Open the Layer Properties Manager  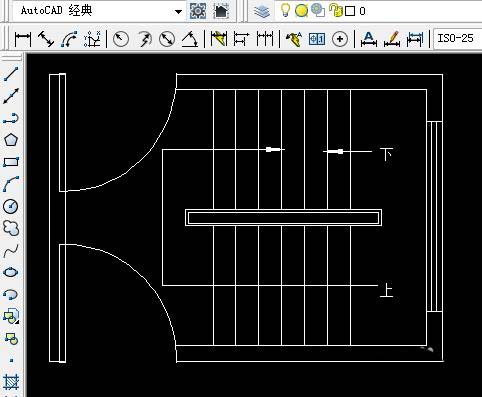(x=262, y=11)
